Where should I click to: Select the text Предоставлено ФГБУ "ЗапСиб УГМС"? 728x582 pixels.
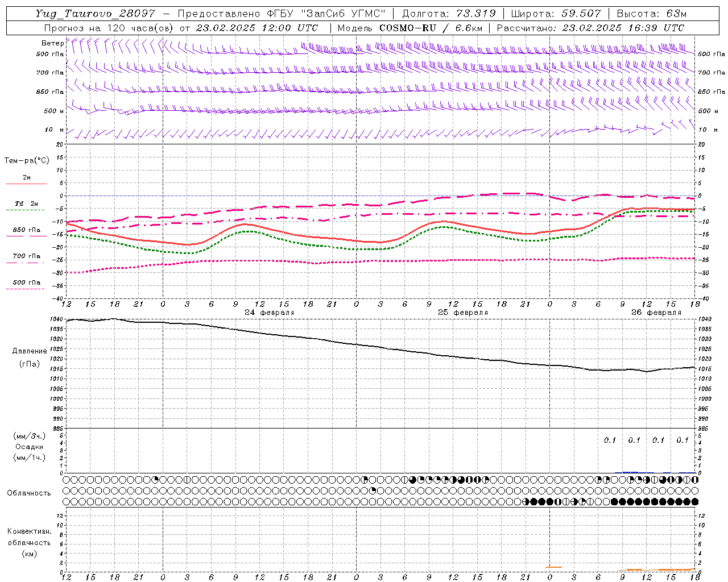282,14
